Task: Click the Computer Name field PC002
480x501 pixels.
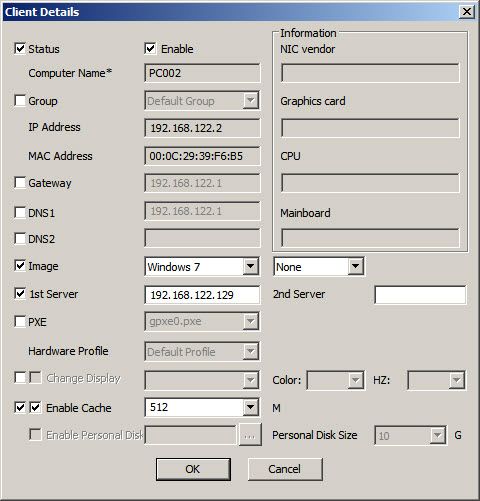Action: (202, 73)
